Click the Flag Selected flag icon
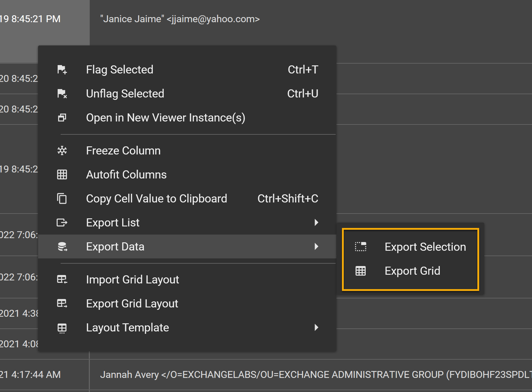Viewport: 532px width, 392px height. [62, 70]
